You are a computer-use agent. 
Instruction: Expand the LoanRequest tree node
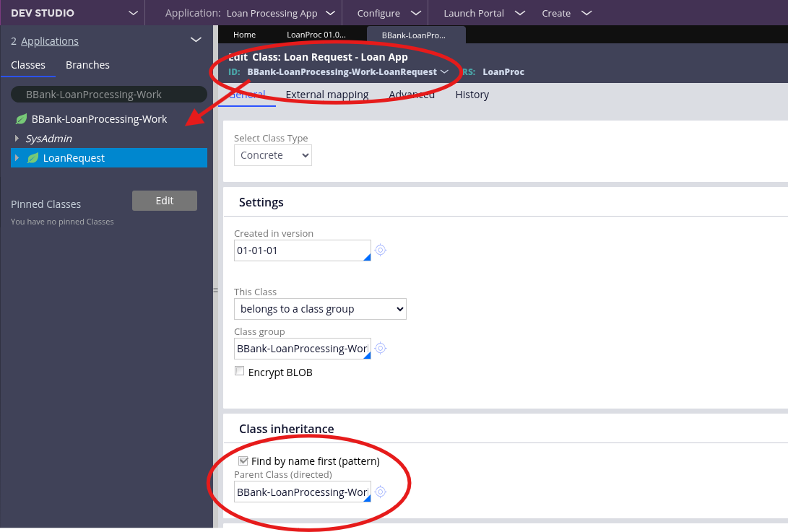click(x=17, y=158)
